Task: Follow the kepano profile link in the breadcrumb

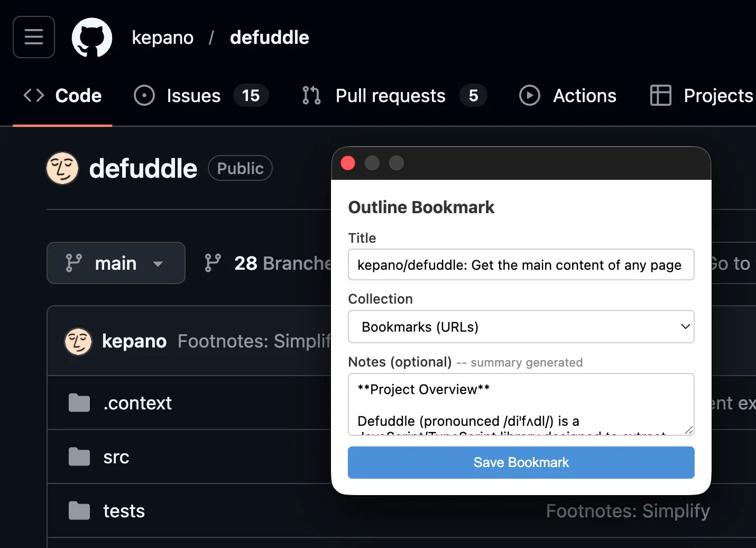Action: (x=162, y=37)
